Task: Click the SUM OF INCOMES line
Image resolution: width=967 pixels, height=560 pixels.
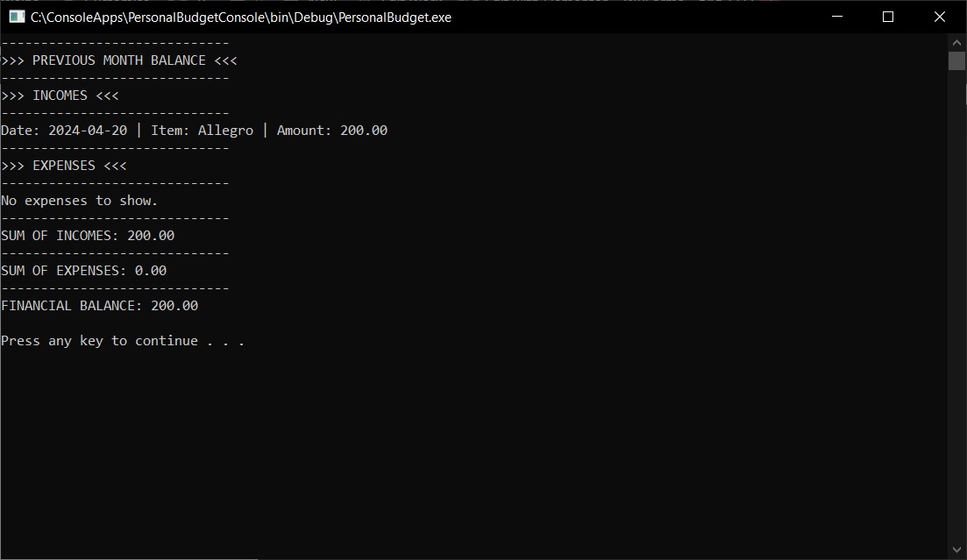Action: pos(88,236)
